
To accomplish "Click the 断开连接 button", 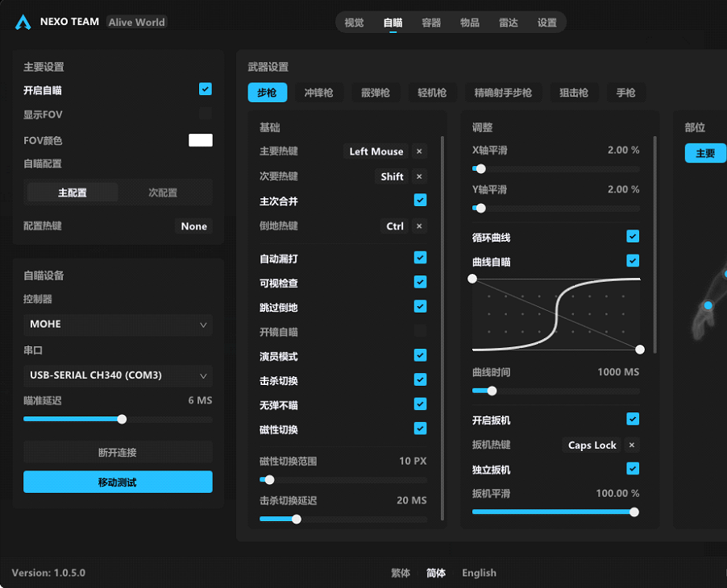I will tap(118, 453).
